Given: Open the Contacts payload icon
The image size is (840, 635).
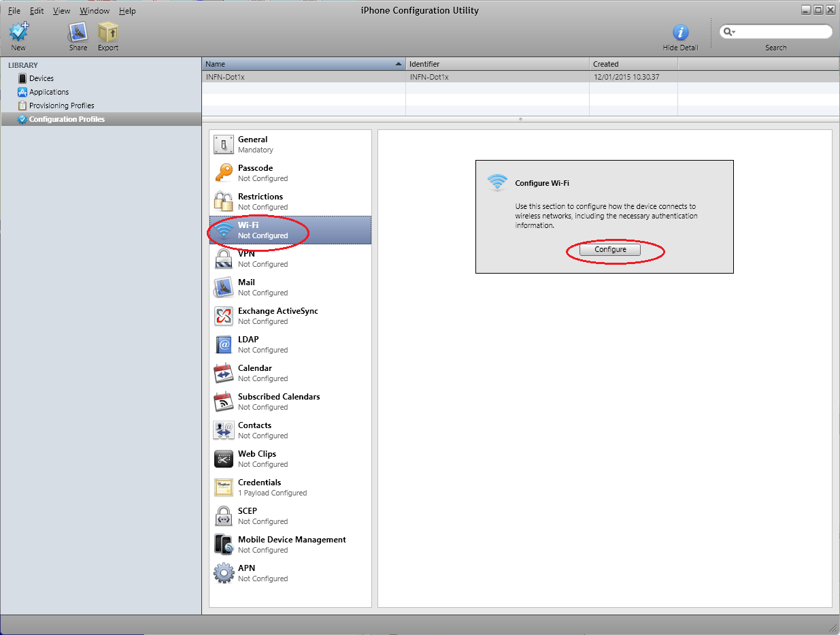Looking at the screenshot, I should (x=224, y=430).
